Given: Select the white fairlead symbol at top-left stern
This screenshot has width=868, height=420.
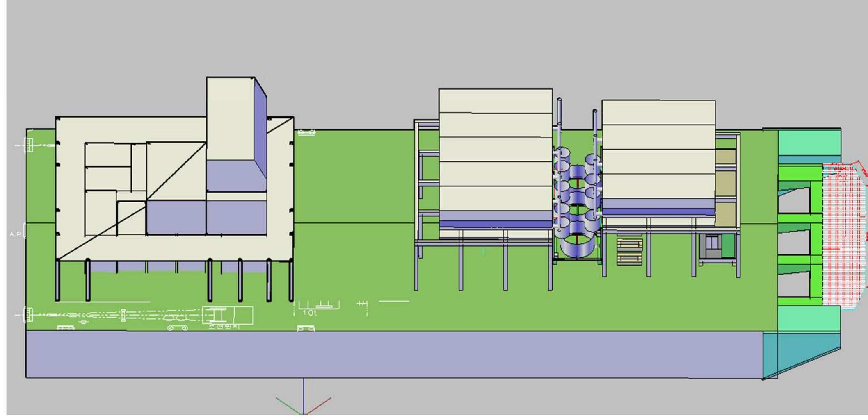Looking at the screenshot, I should click(30, 145).
